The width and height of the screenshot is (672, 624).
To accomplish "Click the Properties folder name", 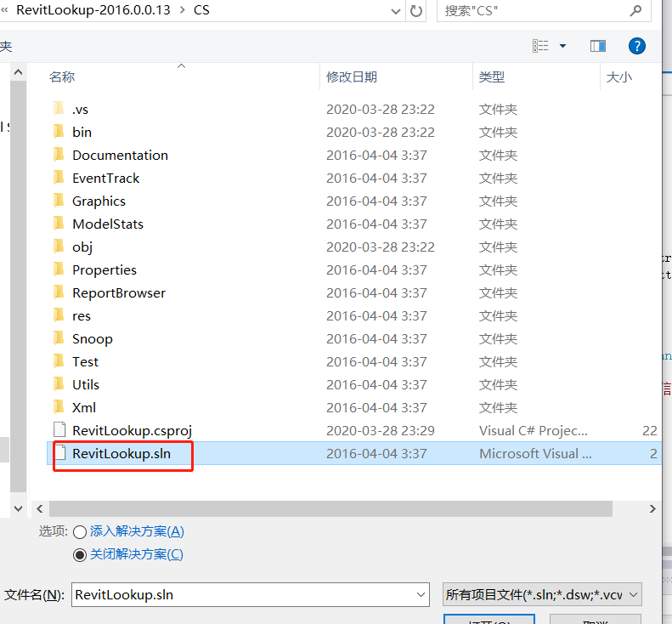I will 104,269.
